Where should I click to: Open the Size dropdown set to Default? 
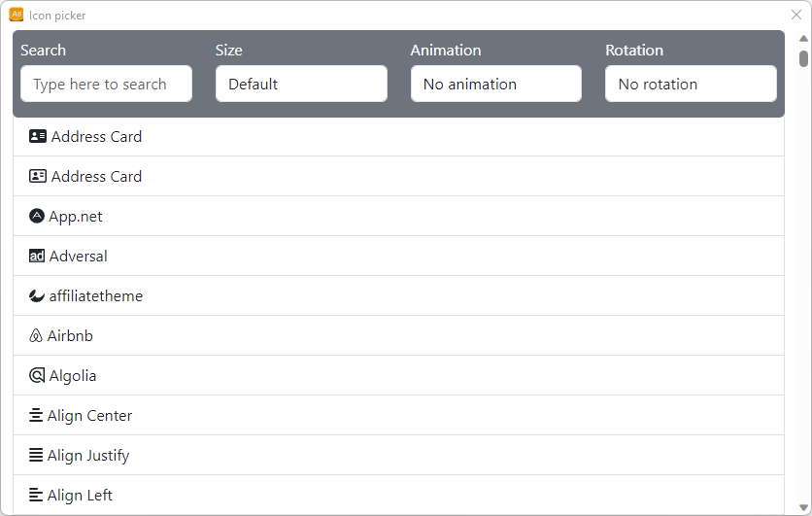(x=301, y=84)
